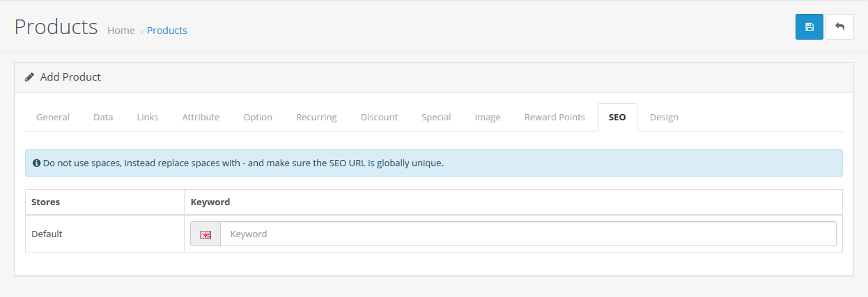
Task: Click the back arrow cancel icon
Action: coord(839,26)
